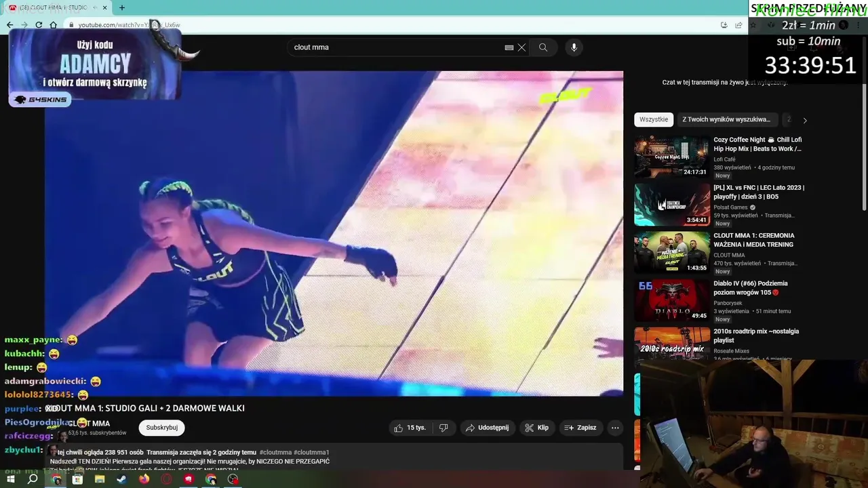The height and width of the screenshot is (488, 868).
Task: Click the Panborysek channel name
Action: 728,303
